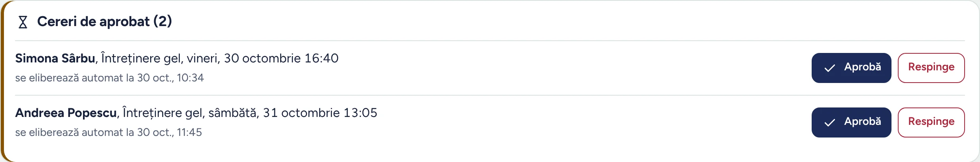Click 'Întreținere gel' service in Simona's row
The image size is (980, 162).
tap(141, 58)
